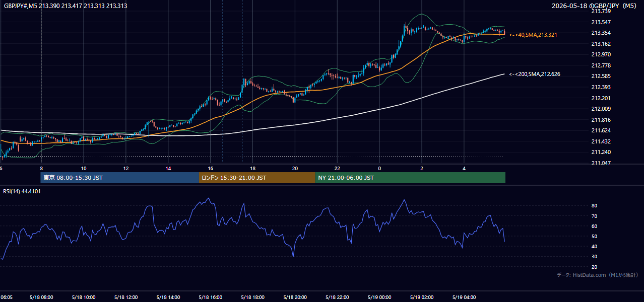Click hour tick 18 under price chart
Image resolution: width=644 pixels, height=302 pixels.
(253, 169)
